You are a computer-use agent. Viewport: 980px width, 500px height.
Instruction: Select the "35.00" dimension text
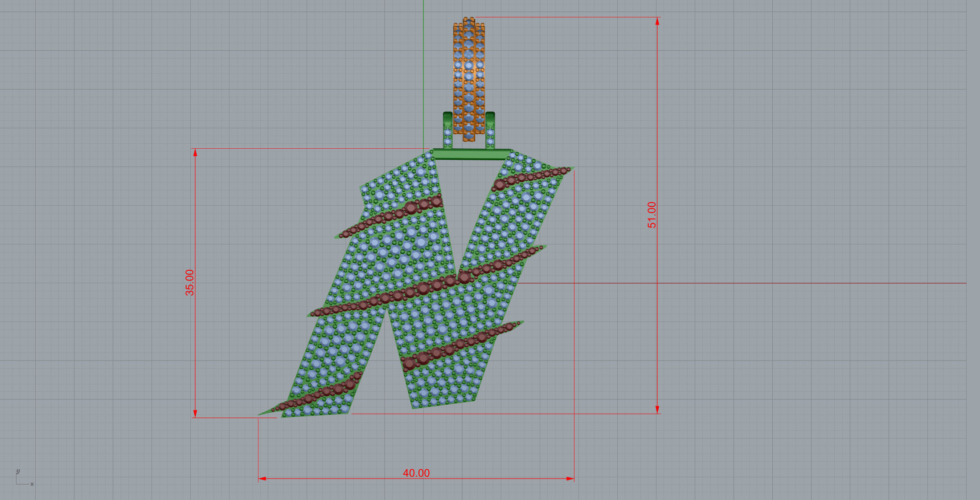pos(189,283)
